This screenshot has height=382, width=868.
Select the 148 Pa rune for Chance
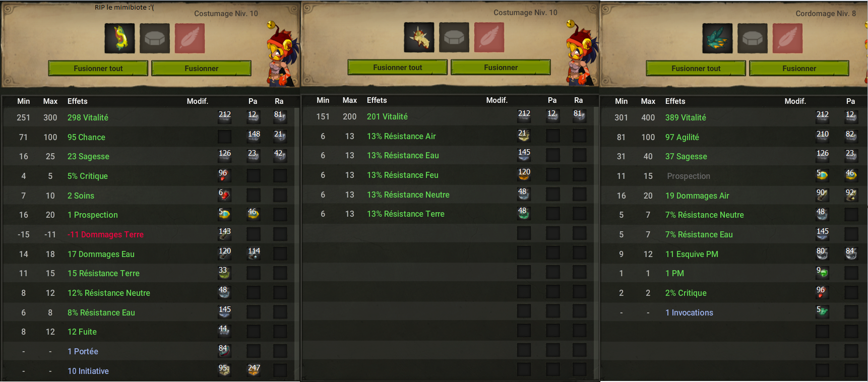pyautogui.click(x=254, y=137)
